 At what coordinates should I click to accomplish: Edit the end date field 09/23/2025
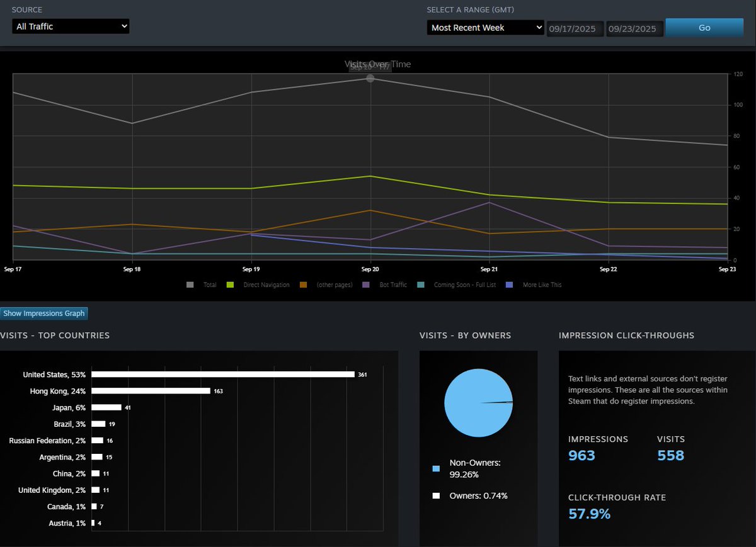(634, 29)
